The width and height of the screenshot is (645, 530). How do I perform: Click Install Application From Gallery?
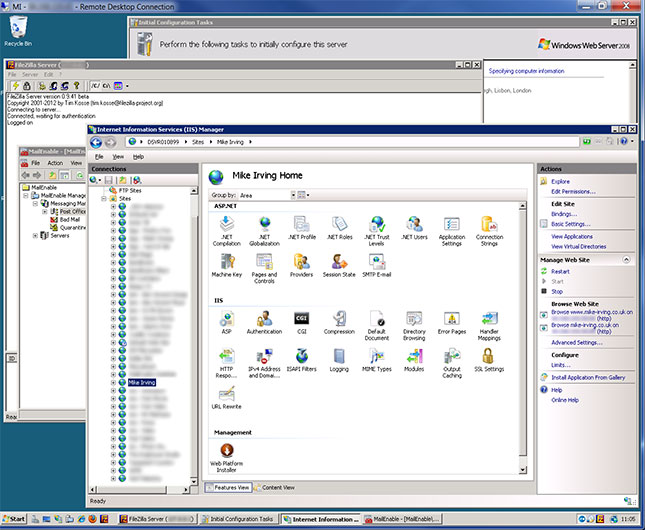click(x=588, y=377)
